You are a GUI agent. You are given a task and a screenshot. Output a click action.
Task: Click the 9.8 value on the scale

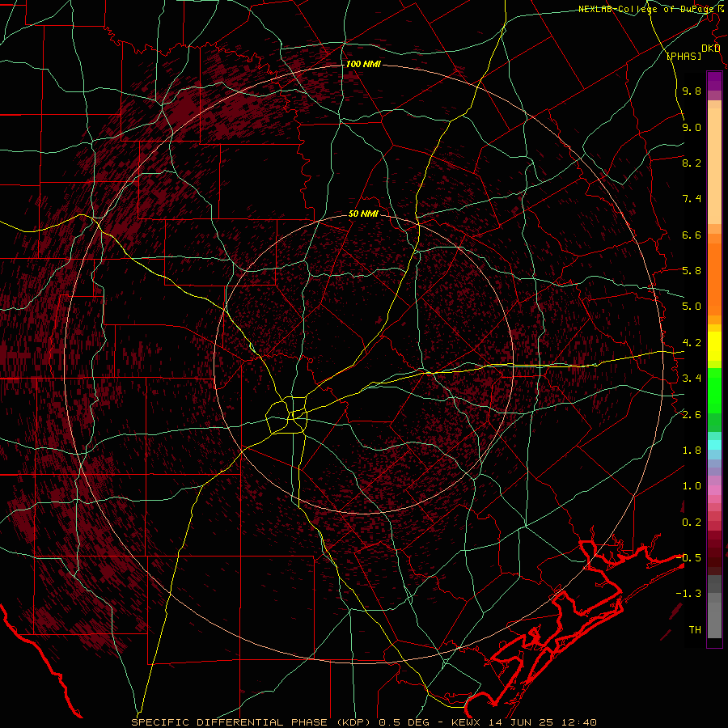pyautogui.click(x=692, y=91)
